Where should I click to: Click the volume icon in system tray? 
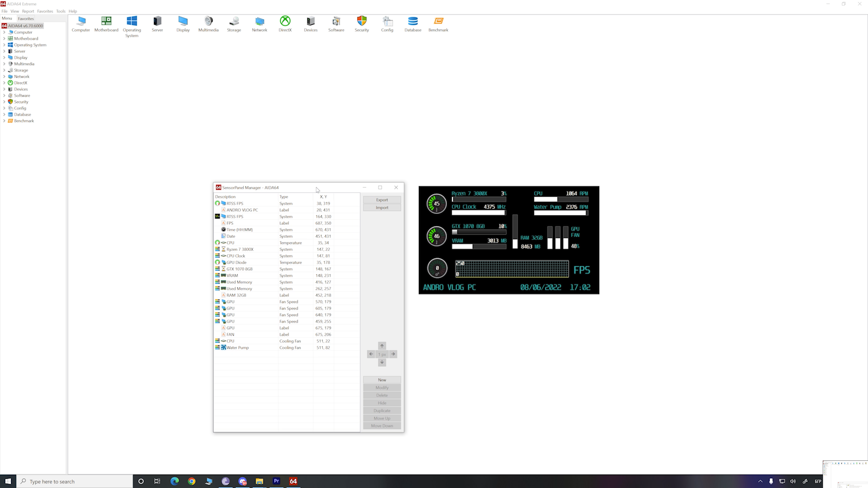pyautogui.click(x=793, y=481)
